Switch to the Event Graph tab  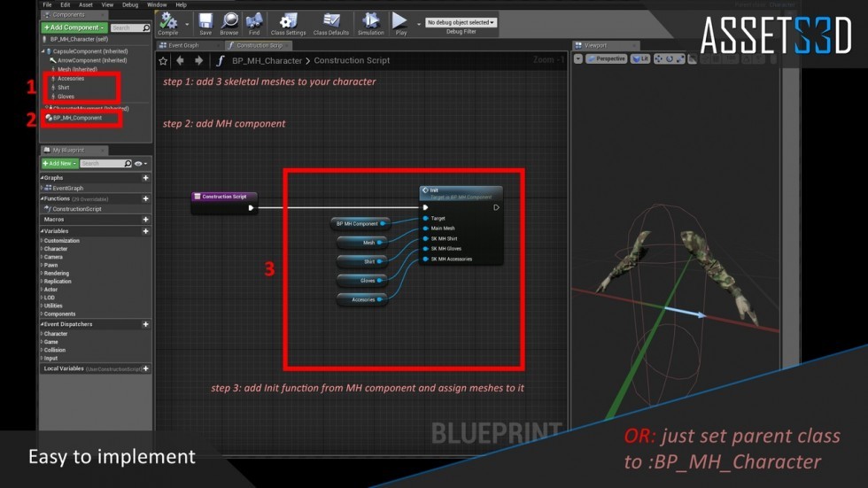(x=184, y=45)
